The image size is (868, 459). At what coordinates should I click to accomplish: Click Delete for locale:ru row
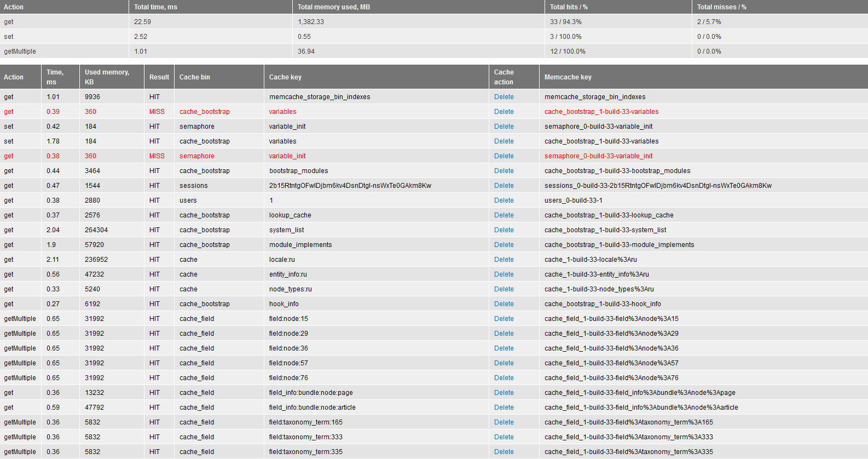(x=504, y=260)
